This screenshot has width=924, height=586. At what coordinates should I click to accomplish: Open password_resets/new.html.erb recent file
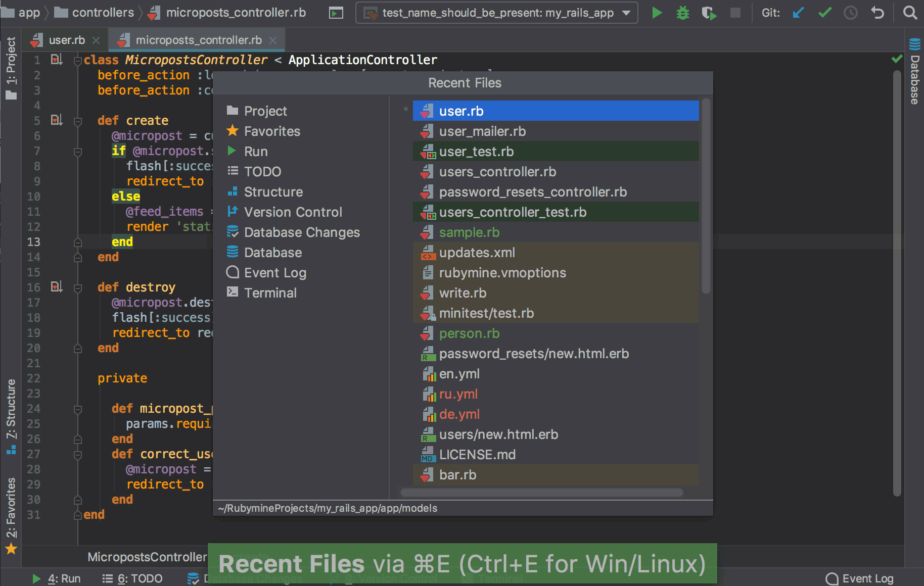556,354
